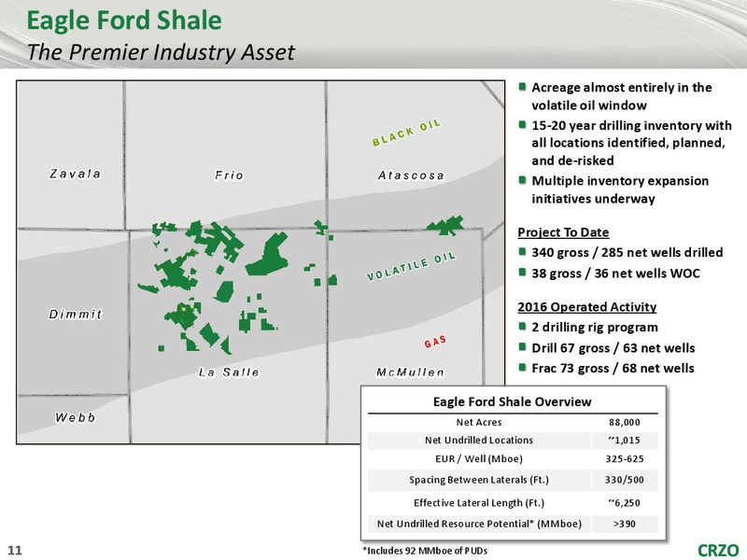Click the 'Project To Date' heading
This screenshot has height=560, width=747.
(563, 232)
